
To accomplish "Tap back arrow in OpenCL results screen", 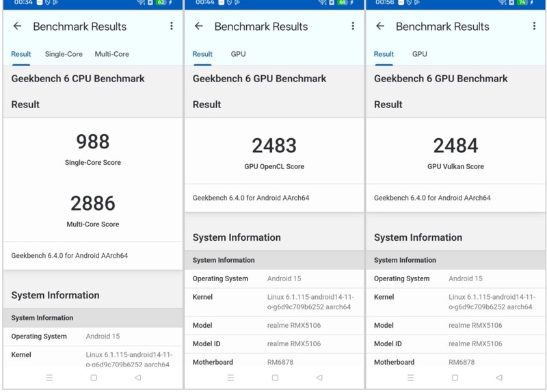I will coord(198,26).
